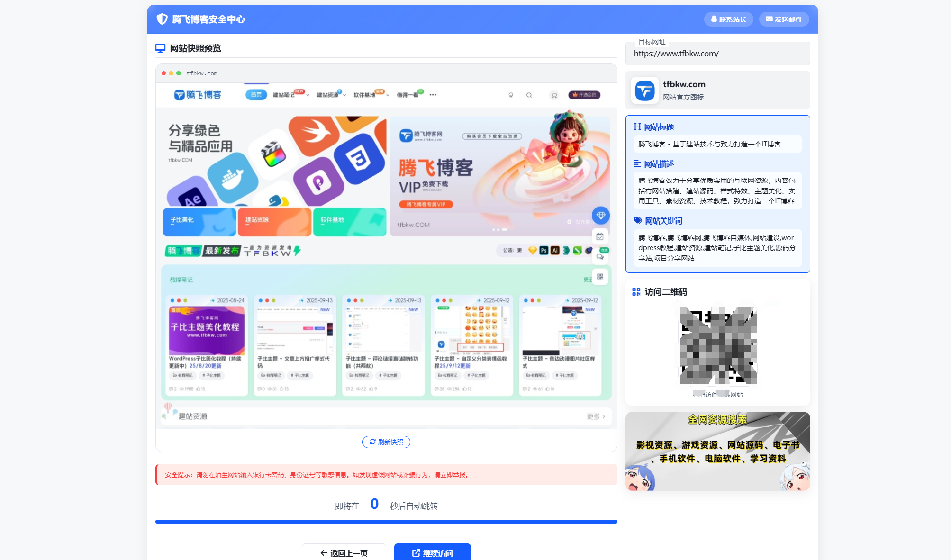The image size is (951, 560).
Task: Click the tfbkw.com site favicon icon
Action: coord(644,90)
